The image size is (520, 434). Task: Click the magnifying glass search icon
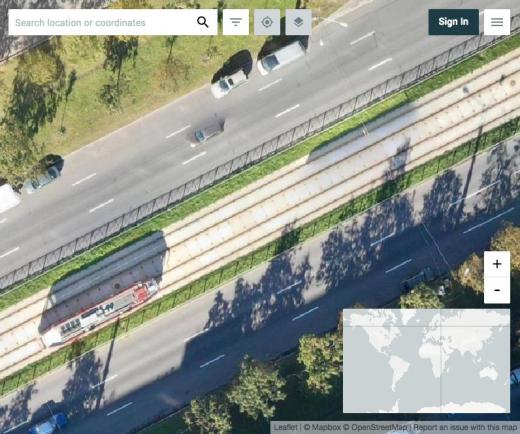203,22
